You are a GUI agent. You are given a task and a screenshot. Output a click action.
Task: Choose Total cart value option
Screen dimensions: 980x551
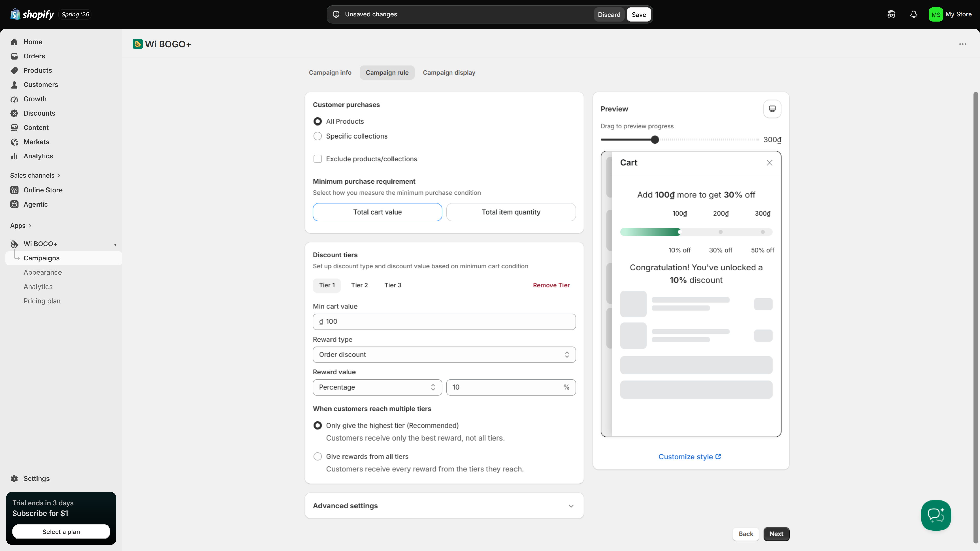[x=377, y=212]
